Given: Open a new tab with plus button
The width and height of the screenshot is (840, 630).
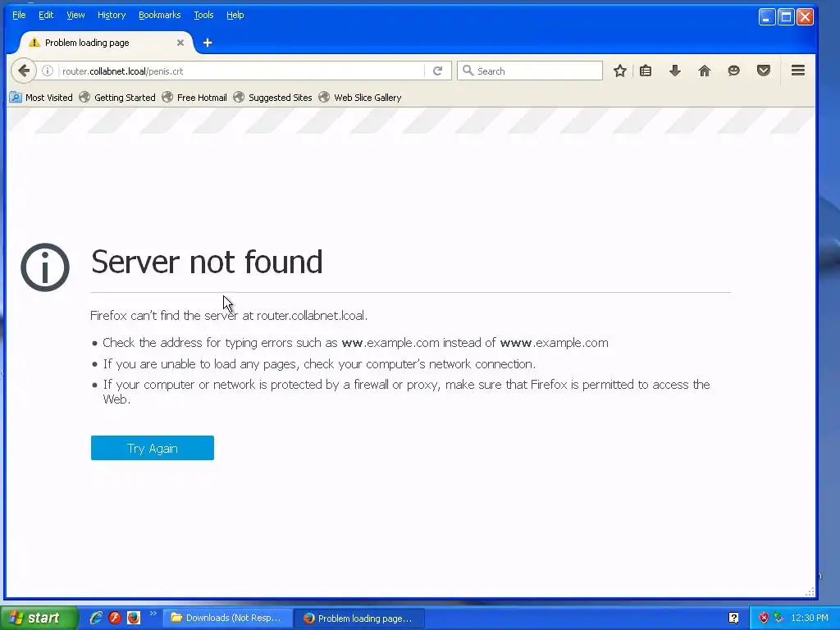Looking at the screenshot, I should (208, 43).
